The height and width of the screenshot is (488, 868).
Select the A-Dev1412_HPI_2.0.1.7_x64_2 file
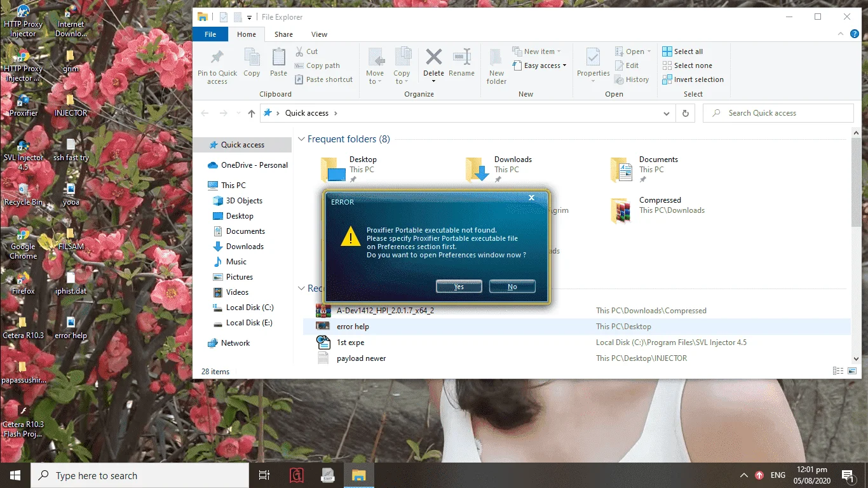pyautogui.click(x=385, y=311)
